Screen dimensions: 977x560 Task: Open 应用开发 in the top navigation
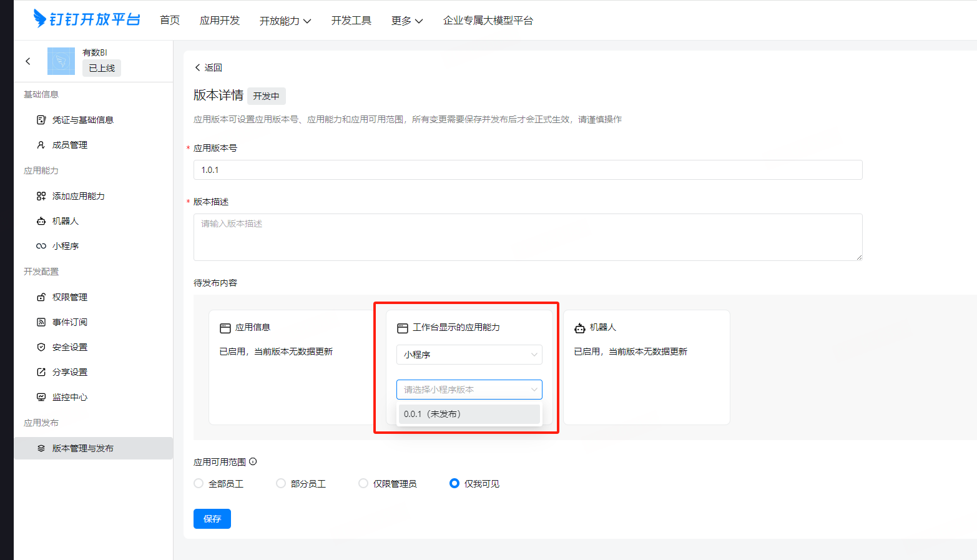click(x=219, y=21)
